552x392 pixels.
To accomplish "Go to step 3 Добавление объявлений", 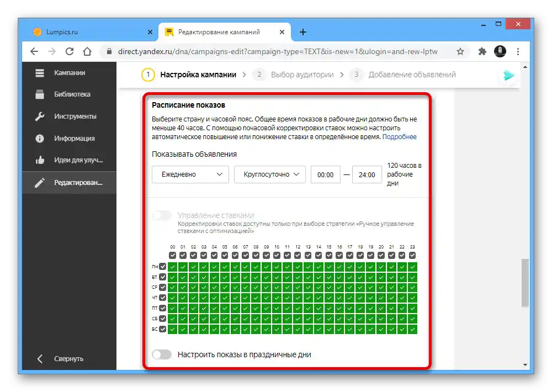I will [403, 75].
